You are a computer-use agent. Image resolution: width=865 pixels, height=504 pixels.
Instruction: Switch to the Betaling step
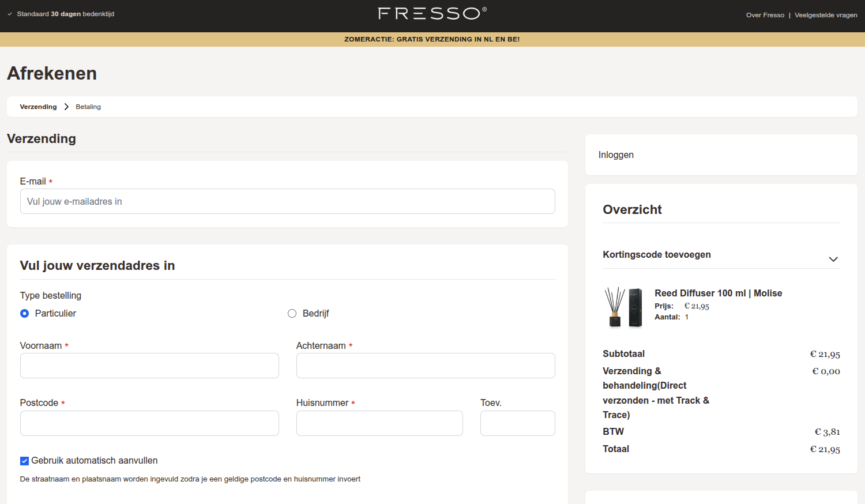[88, 107]
